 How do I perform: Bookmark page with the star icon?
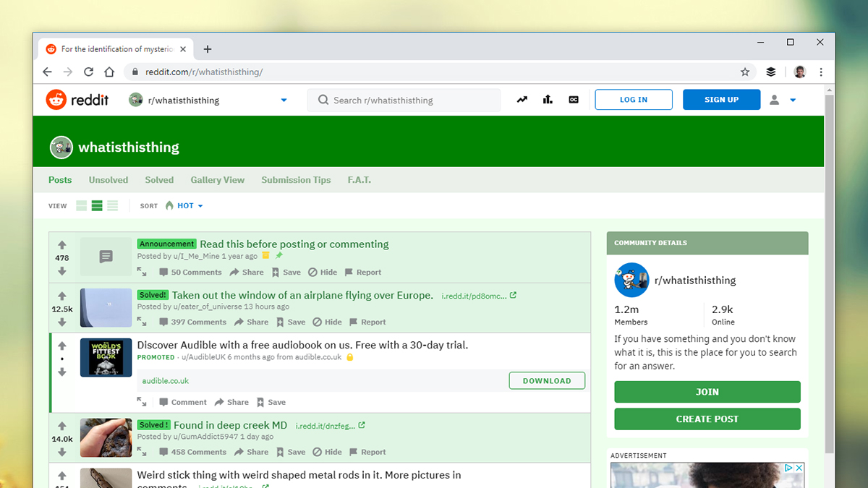pyautogui.click(x=745, y=72)
